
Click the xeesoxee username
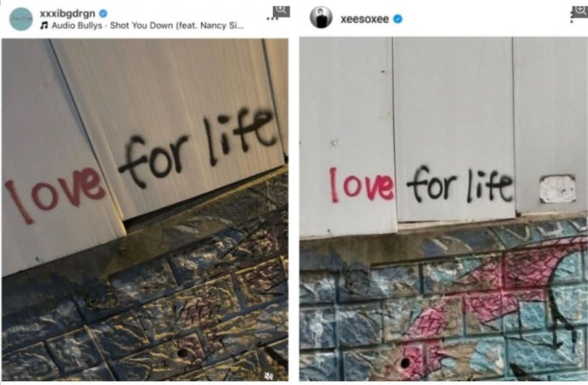coord(365,19)
